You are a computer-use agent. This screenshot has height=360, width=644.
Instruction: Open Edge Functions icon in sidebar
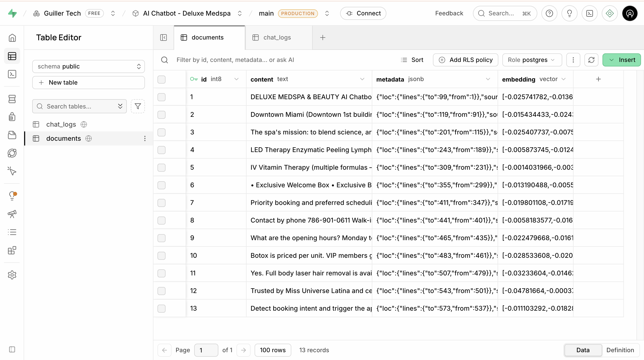pos(12,153)
